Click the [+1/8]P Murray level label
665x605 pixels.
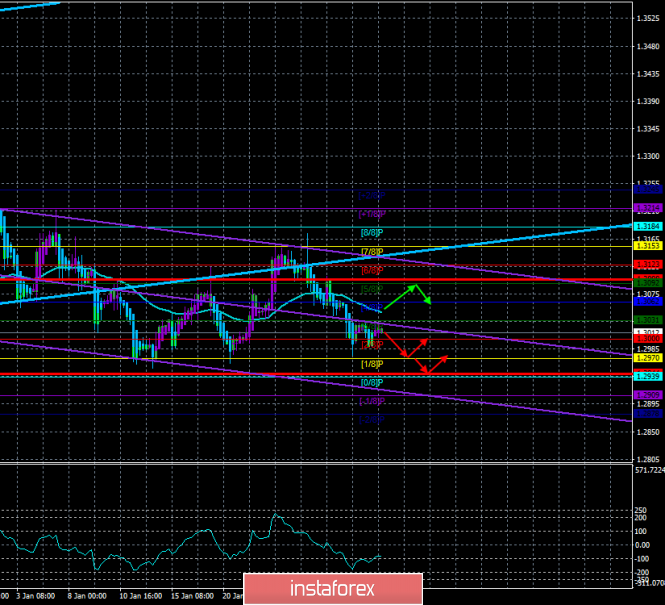(372, 214)
